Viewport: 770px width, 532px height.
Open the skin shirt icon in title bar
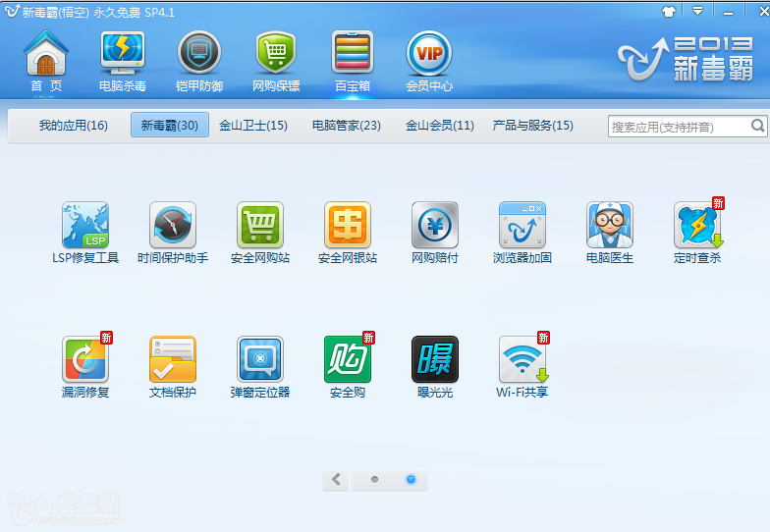[669, 12]
